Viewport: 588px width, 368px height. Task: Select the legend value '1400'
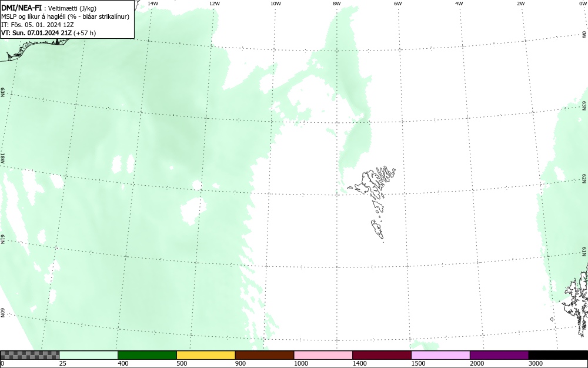(x=360, y=363)
